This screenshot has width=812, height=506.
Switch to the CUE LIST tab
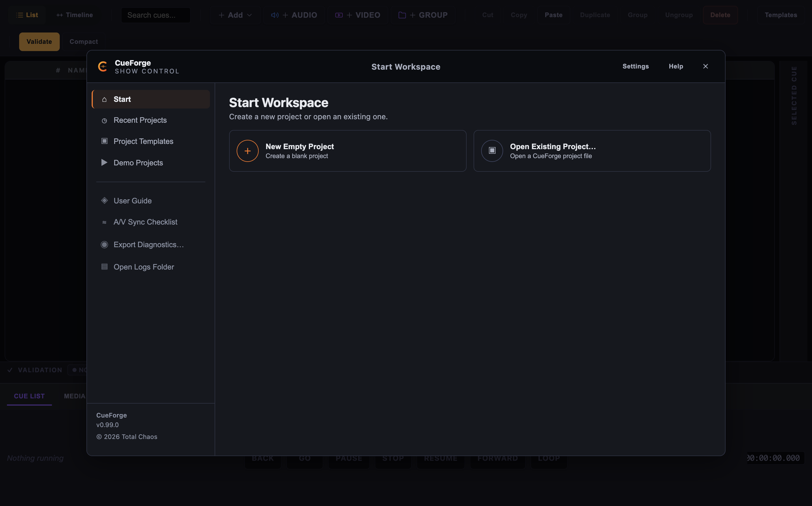[x=29, y=396]
